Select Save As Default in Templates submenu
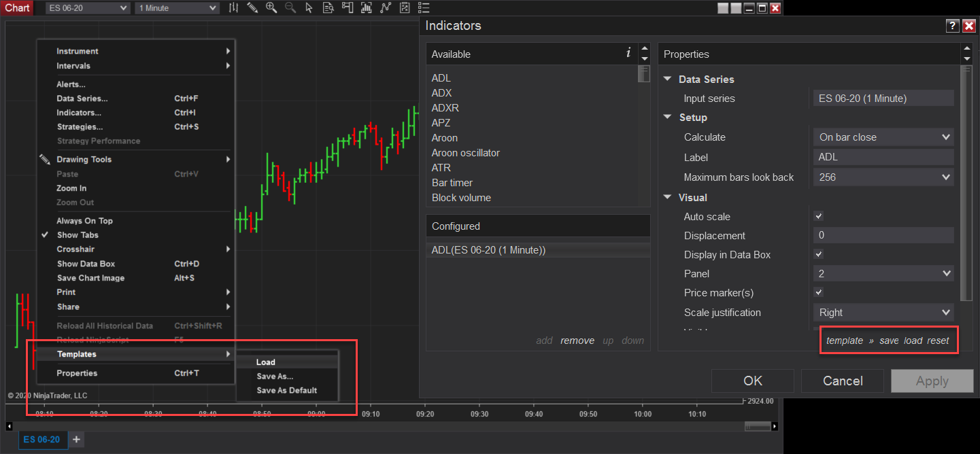This screenshot has width=980, height=454. (287, 391)
